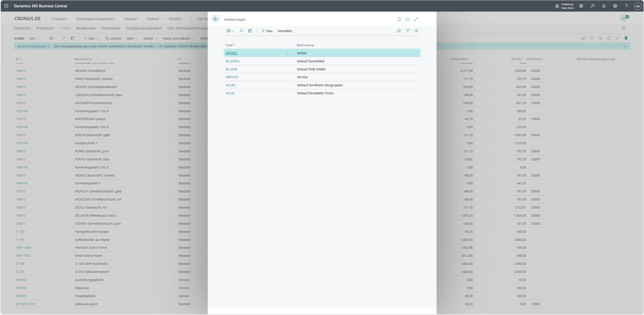Sort by the Code column header
The height and width of the screenshot is (315, 644).
coord(229,45)
